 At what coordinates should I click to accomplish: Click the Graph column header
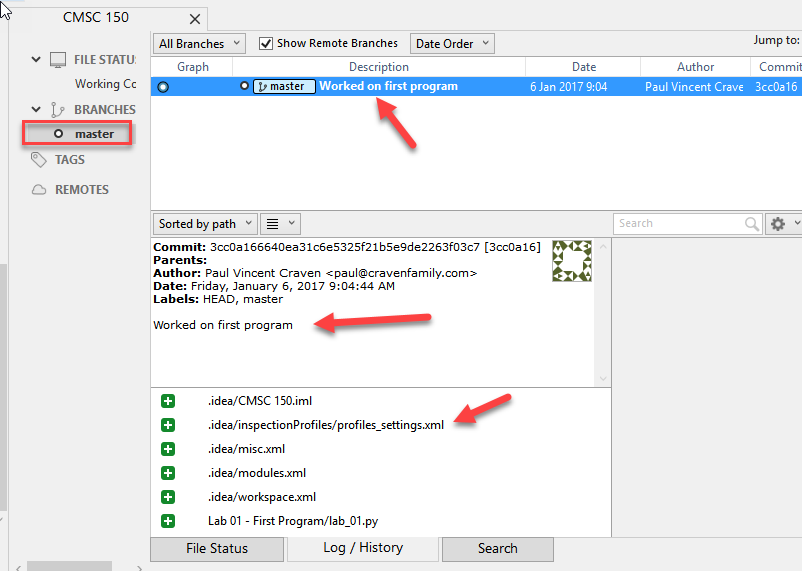point(192,67)
